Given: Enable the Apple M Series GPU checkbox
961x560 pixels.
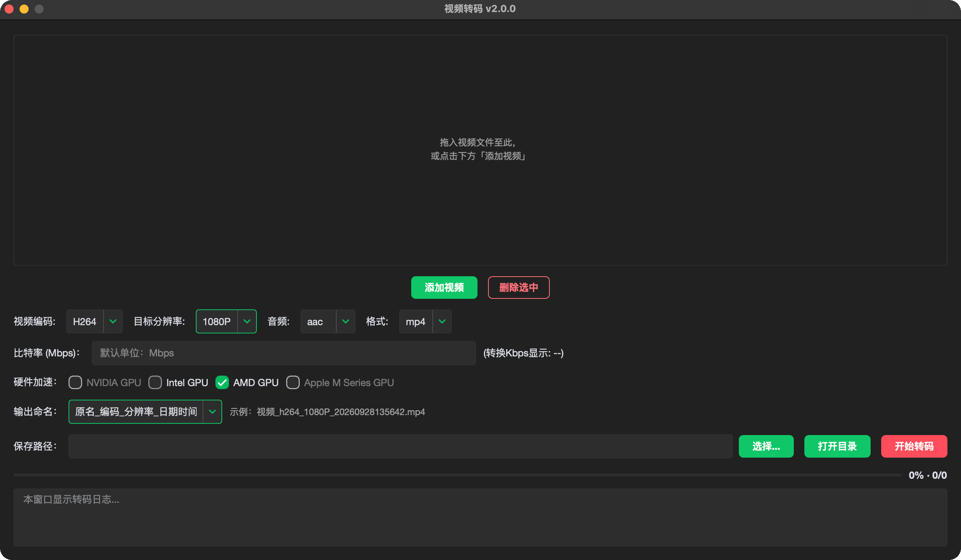Looking at the screenshot, I should (293, 382).
